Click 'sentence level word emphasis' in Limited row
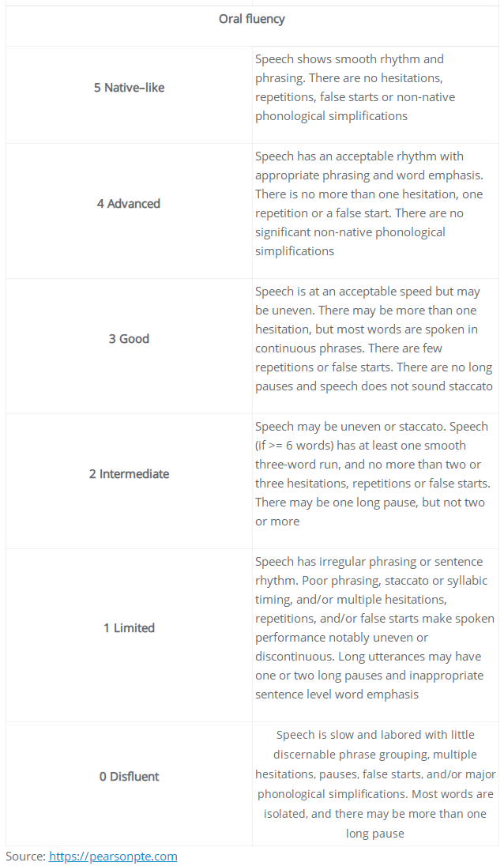This screenshot has width=504, height=866. coord(337,695)
